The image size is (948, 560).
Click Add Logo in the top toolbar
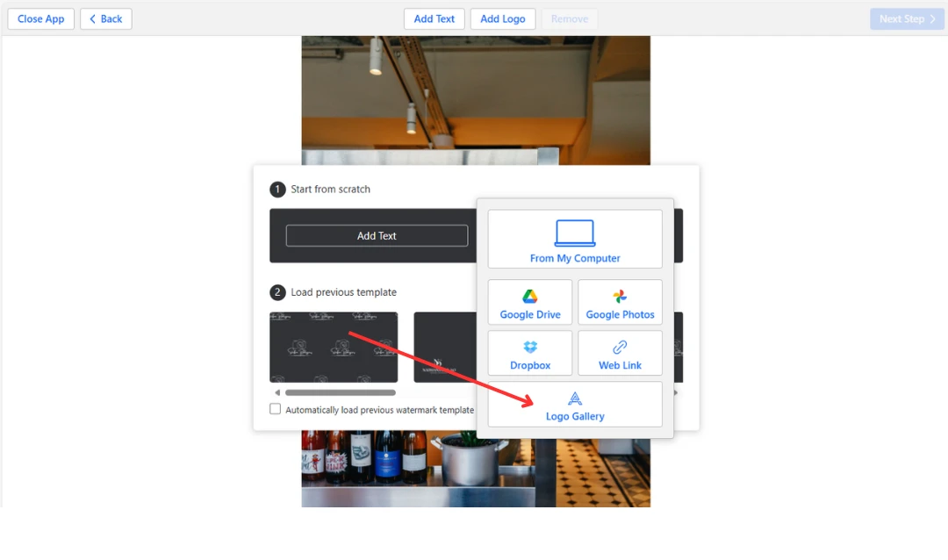point(502,18)
